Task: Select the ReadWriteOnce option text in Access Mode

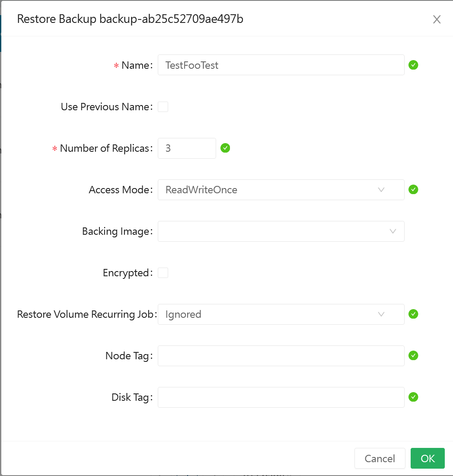Action: tap(201, 189)
